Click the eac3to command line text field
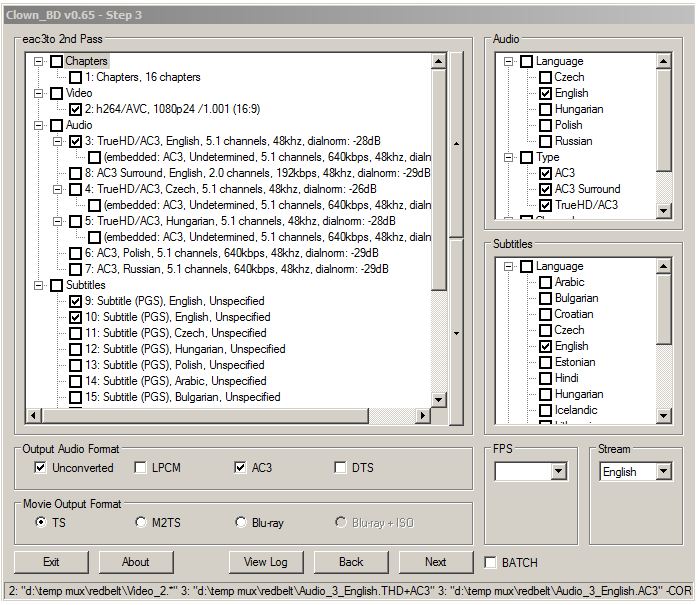This screenshot has width=698, height=605. (x=349, y=591)
